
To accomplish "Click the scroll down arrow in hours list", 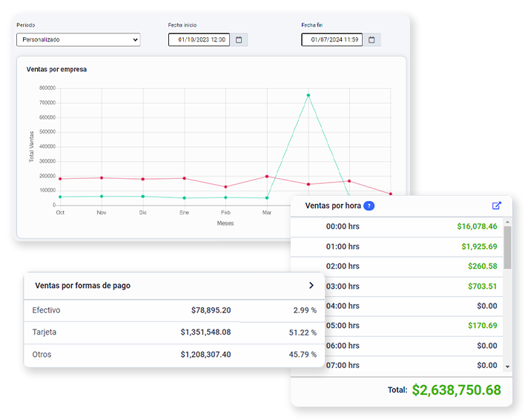I will coord(508,367).
